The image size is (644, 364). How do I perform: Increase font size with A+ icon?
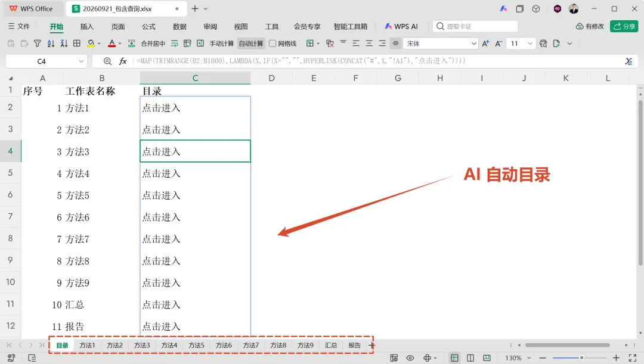click(485, 43)
